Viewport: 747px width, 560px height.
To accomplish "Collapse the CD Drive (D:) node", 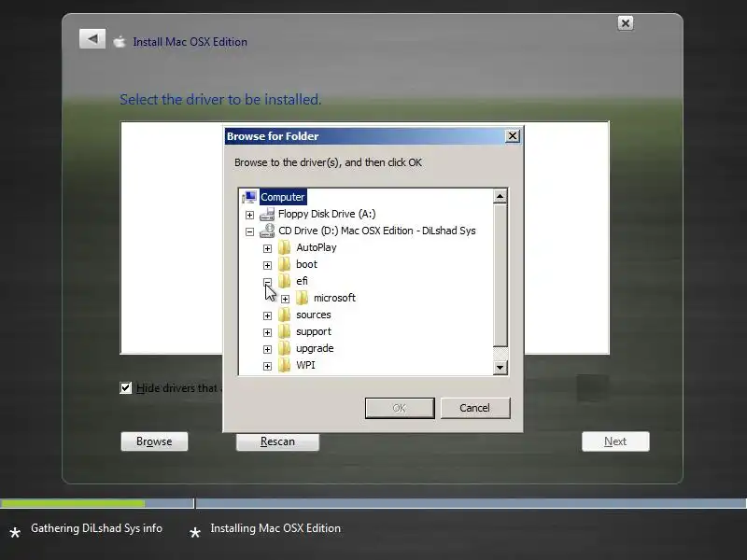I will pos(249,231).
